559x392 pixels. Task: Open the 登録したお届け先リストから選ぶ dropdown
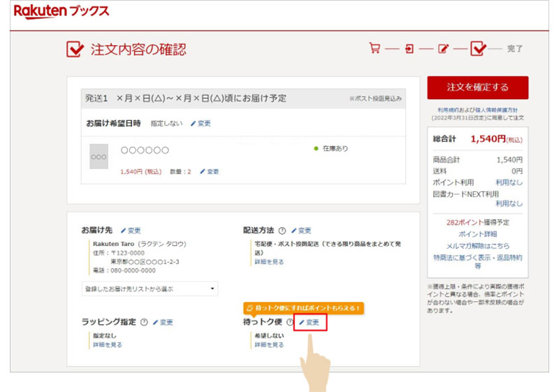tap(150, 289)
